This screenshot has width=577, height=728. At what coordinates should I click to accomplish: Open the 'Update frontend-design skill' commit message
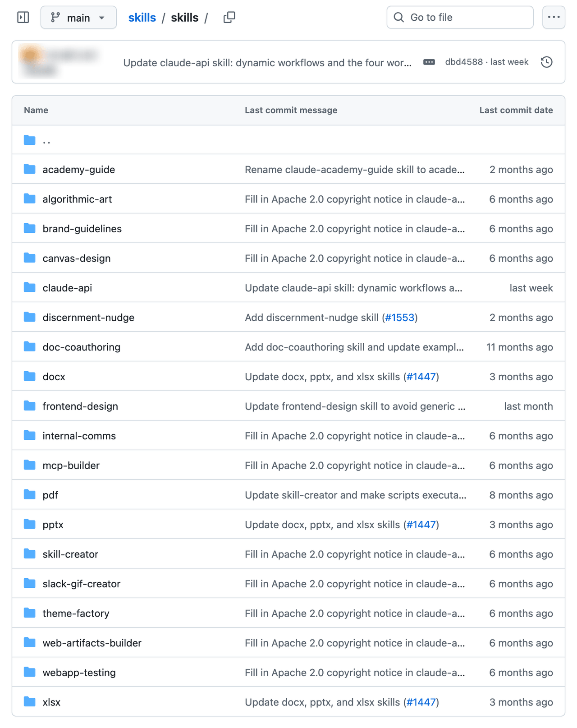coord(355,406)
